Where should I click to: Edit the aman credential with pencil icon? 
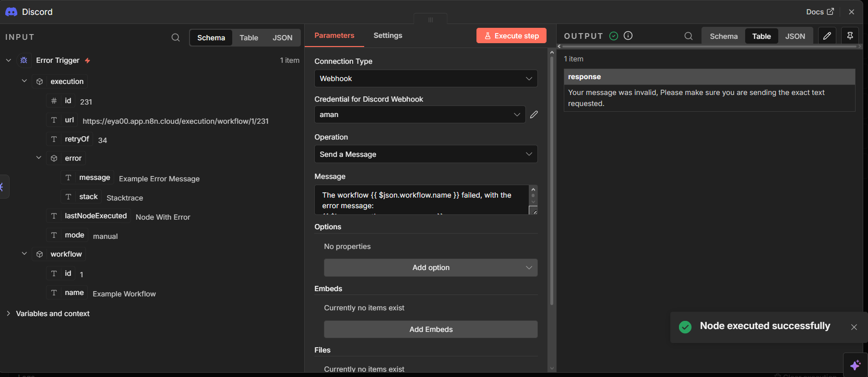click(534, 115)
